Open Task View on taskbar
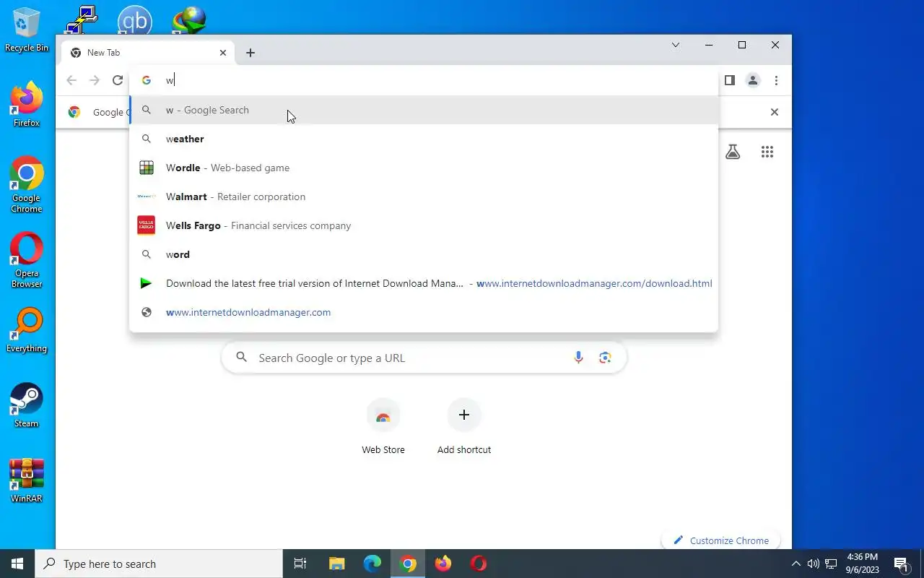 click(300, 564)
